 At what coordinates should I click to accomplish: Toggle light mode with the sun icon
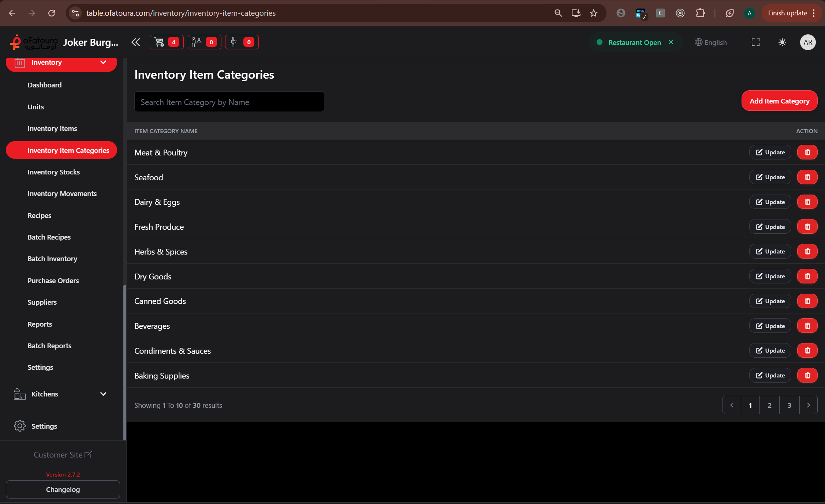click(782, 42)
